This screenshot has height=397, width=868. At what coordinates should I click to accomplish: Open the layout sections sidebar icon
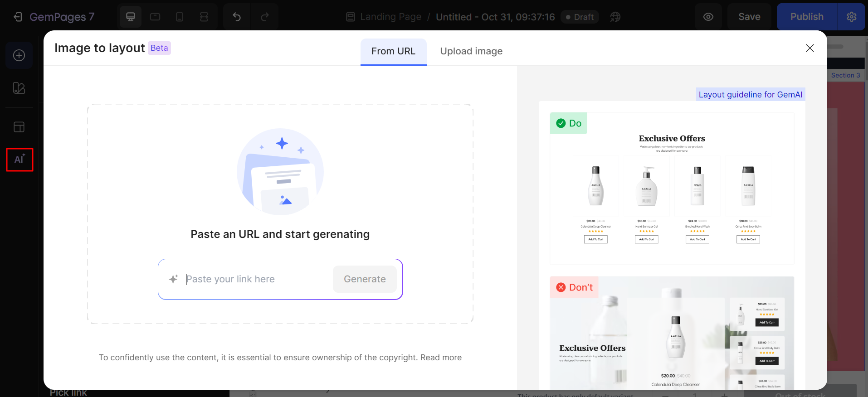coord(19,127)
